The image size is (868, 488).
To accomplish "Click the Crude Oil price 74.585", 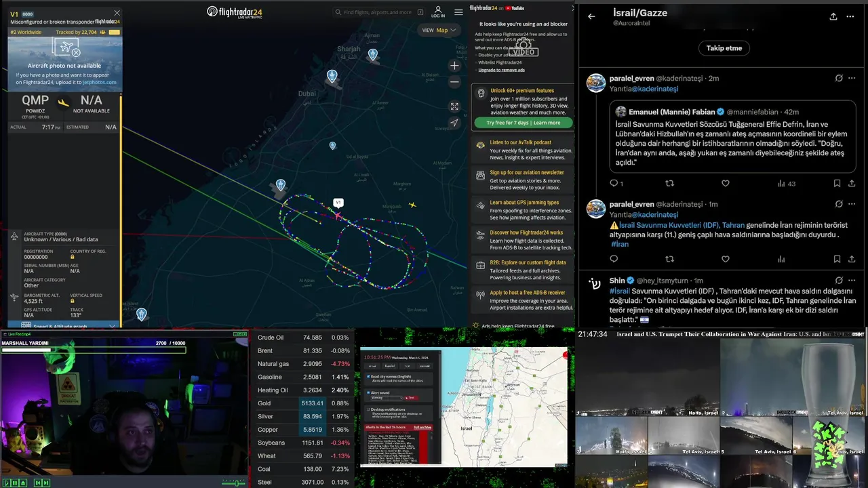I will 312,338.
